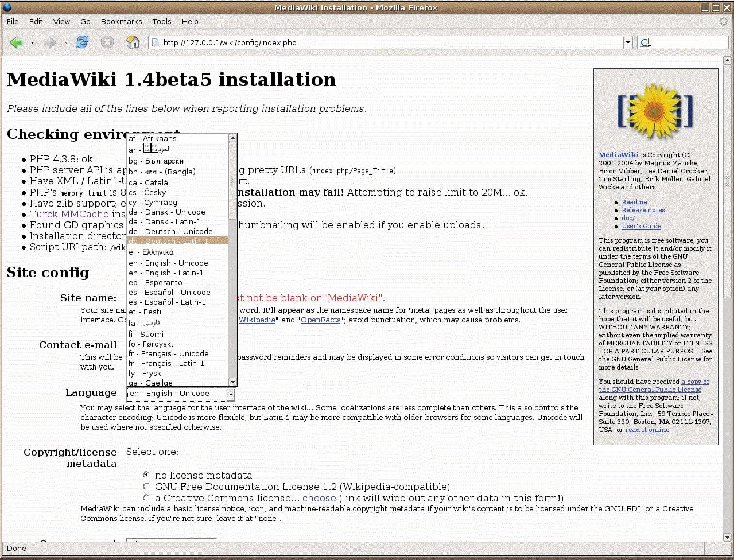Select "de - Deutsch - Unicode" language option
Image resolution: width=734 pixels, height=560 pixels.
177,232
